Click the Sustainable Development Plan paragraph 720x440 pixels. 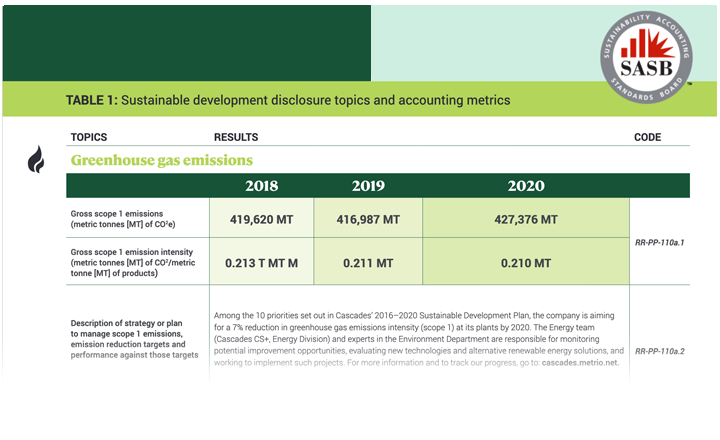pyautogui.click(x=419, y=339)
